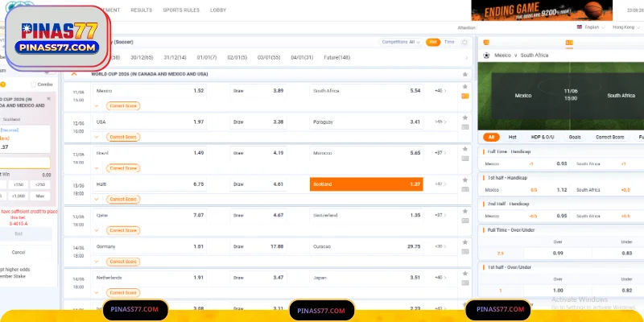Select Over 0.99 in Full Time Over/Under
This screenshot has width=644, height=322.
558,254
